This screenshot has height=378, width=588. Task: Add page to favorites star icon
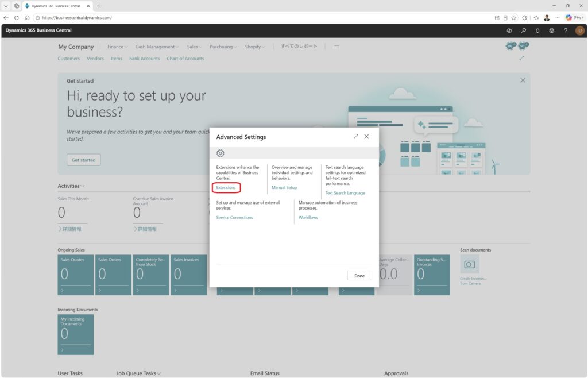point(514,18)
